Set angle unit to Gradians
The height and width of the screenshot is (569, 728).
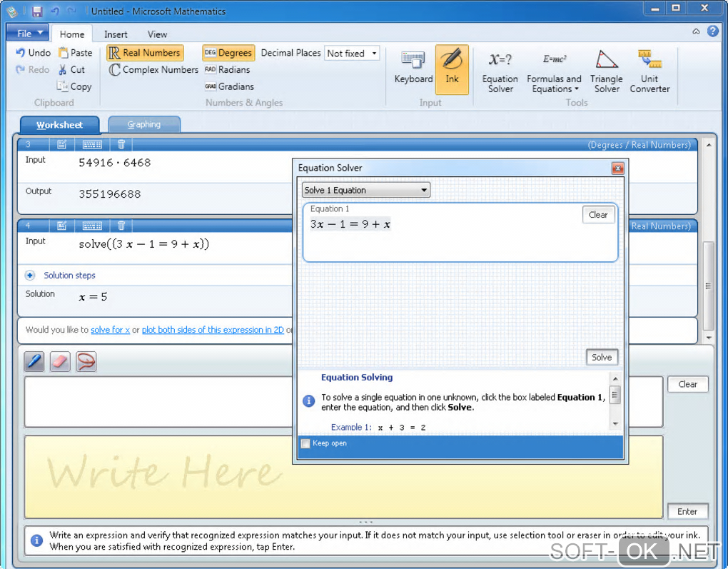tap(229, 86)
